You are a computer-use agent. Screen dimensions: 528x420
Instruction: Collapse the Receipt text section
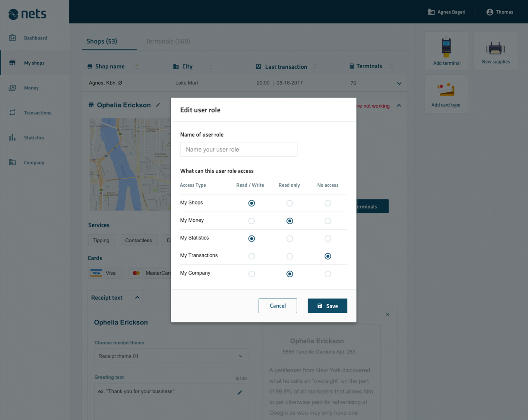[x=137, y=297]
